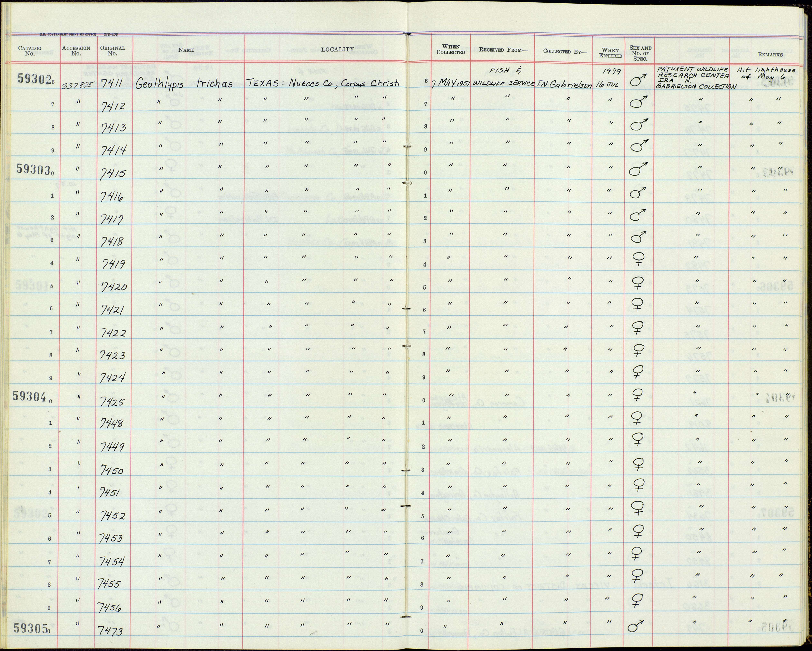Image resolution: width=812 pixels, height=651 pixels.
Task: Click original number 7455
Action: click(x=109, y=584)
